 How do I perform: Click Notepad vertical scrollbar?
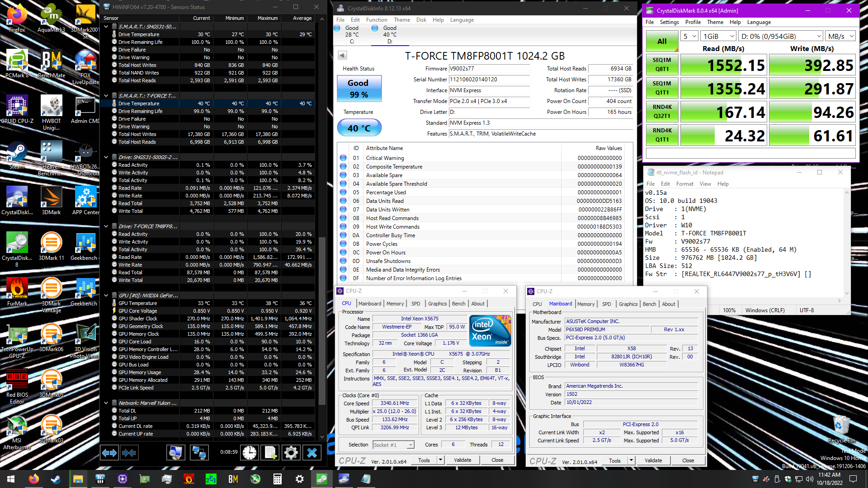(x=847, y=242)
